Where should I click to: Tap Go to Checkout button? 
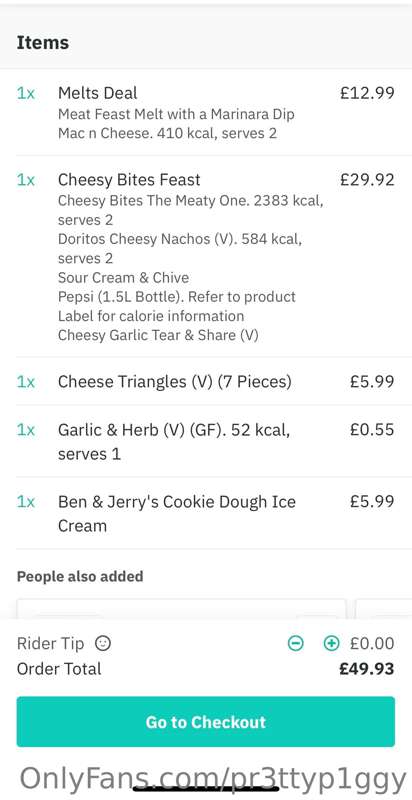pos(205,721)
